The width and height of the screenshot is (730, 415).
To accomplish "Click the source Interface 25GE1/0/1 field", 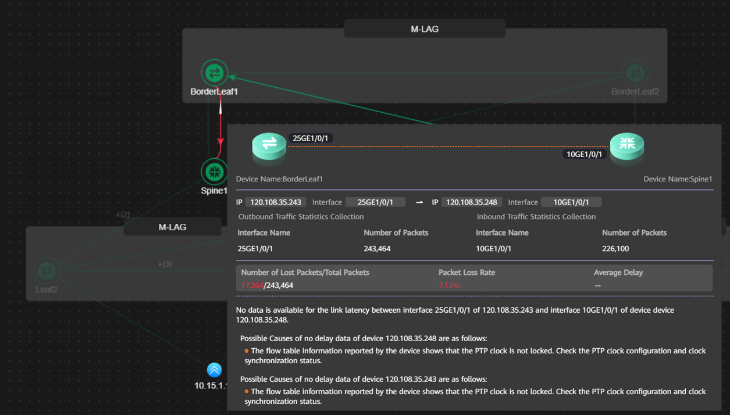I will coord(375,202).
